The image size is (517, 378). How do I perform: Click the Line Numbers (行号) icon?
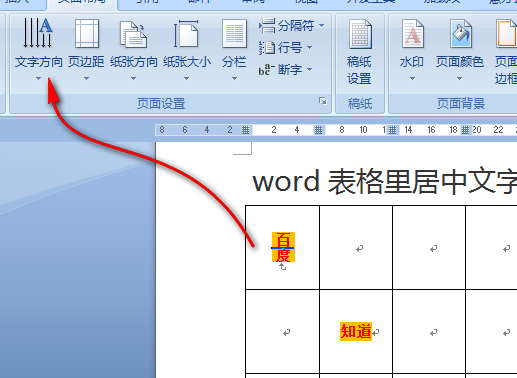tap(267, 48)
